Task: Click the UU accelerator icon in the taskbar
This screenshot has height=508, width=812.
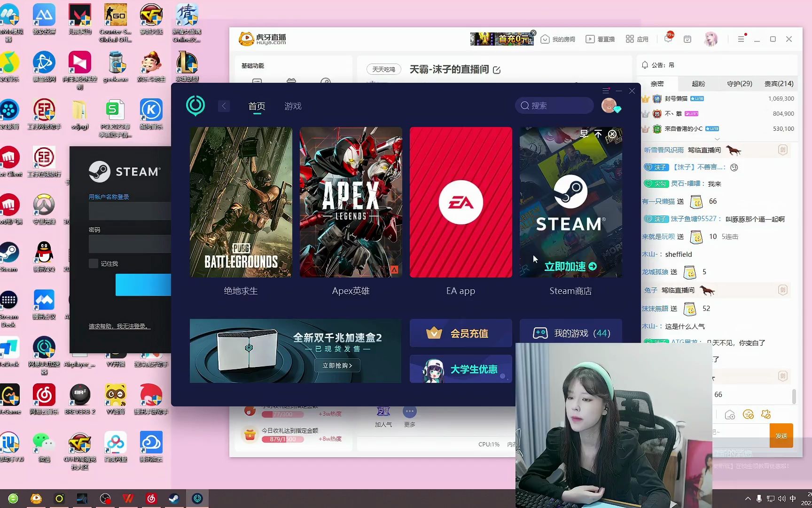Action: coord(197,499)
